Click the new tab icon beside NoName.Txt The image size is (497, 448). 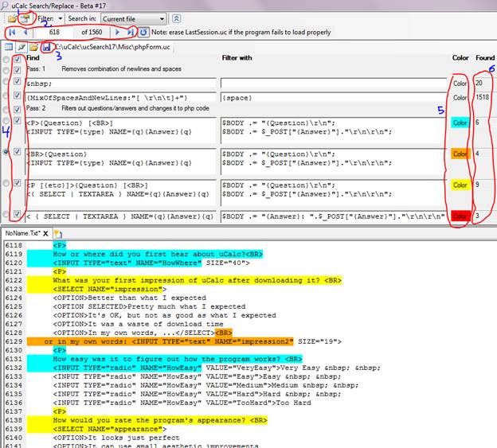click(58, 233)
